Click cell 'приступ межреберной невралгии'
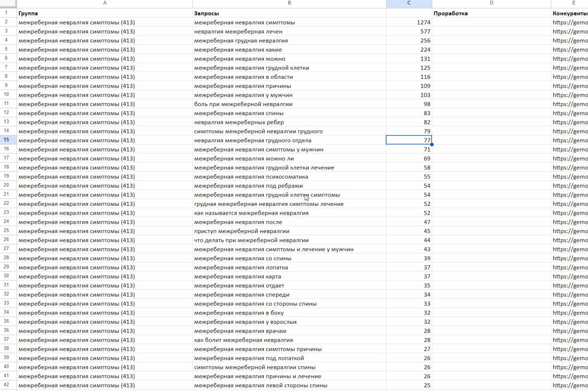Viewport: 588px width, 391px height. (289, 231)
